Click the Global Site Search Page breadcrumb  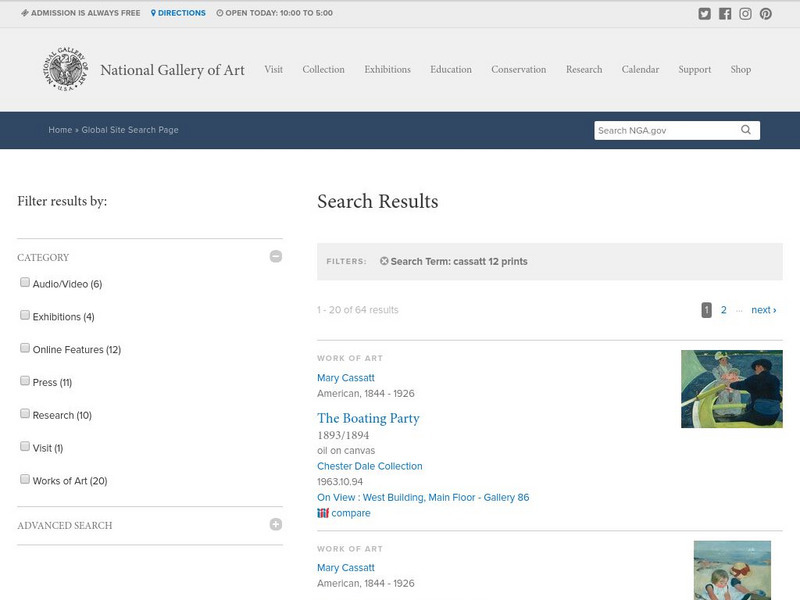coord(130,130)
